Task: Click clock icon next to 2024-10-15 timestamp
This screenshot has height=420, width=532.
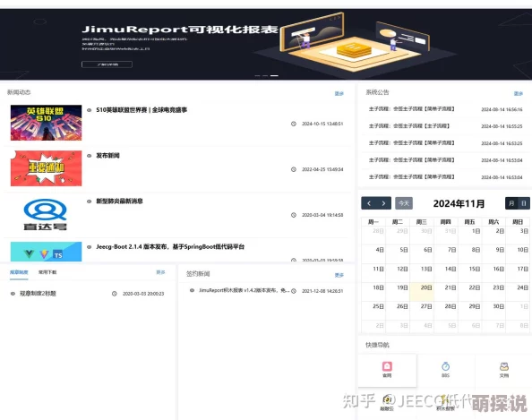Action: pos(294,124)
